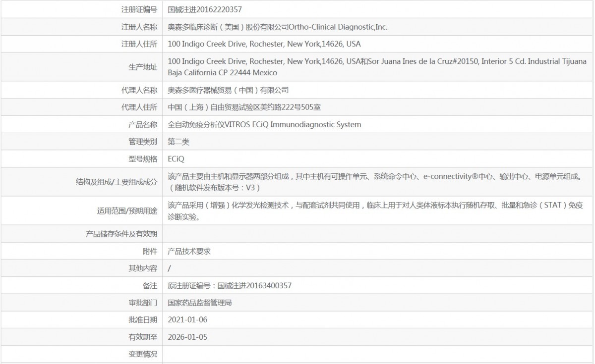Click the 注册人名称 label

click(x=139, y=27)
